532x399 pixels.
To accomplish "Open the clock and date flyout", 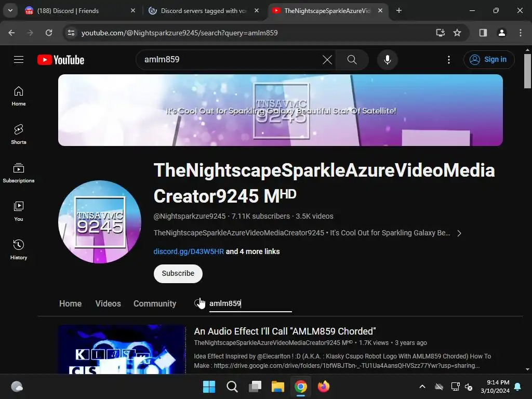I will [495, 387].
